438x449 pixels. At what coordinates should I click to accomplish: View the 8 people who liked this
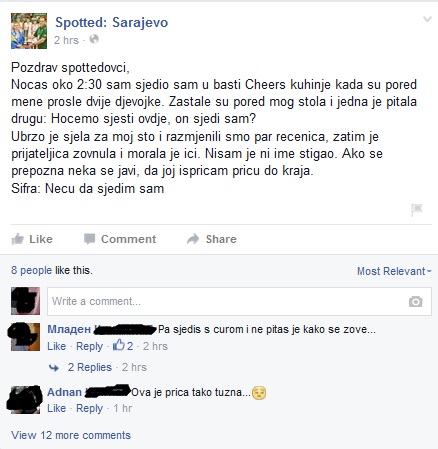(31, 270)
